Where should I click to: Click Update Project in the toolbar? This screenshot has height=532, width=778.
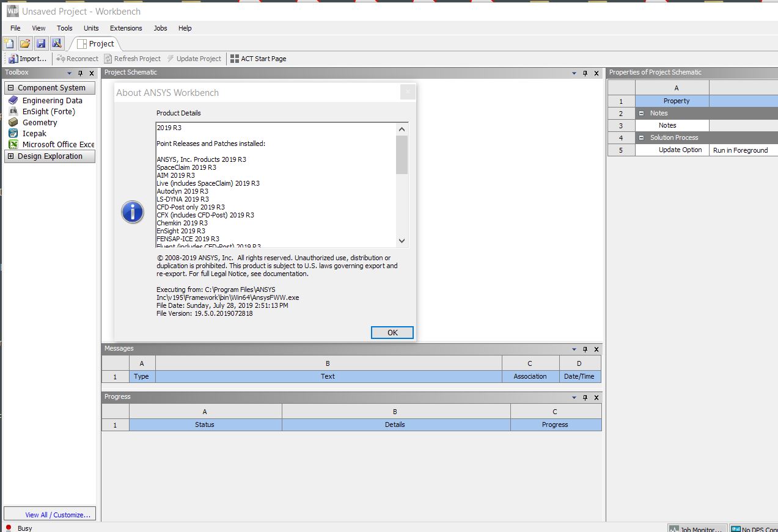(x=194, y=59)
